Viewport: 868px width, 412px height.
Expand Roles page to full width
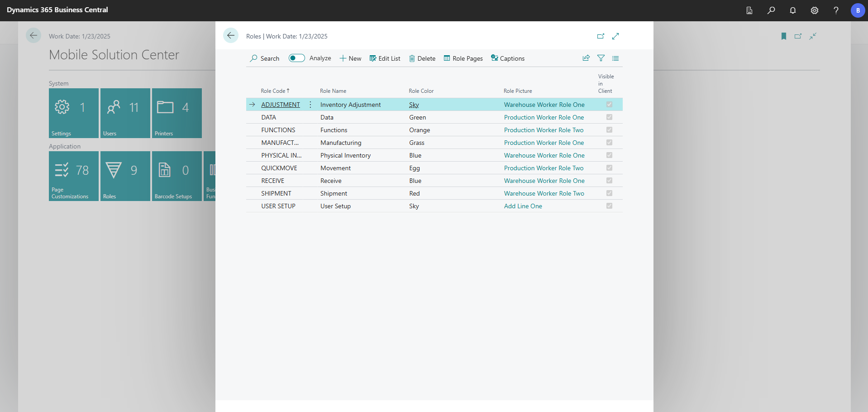(x=615, y=36)
